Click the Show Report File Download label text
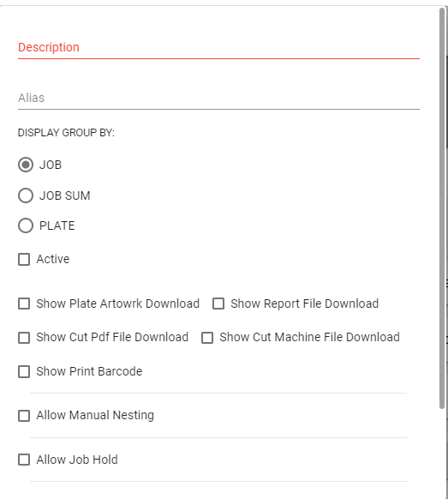Screen dimensions: 448x499 tap(305, 304)
